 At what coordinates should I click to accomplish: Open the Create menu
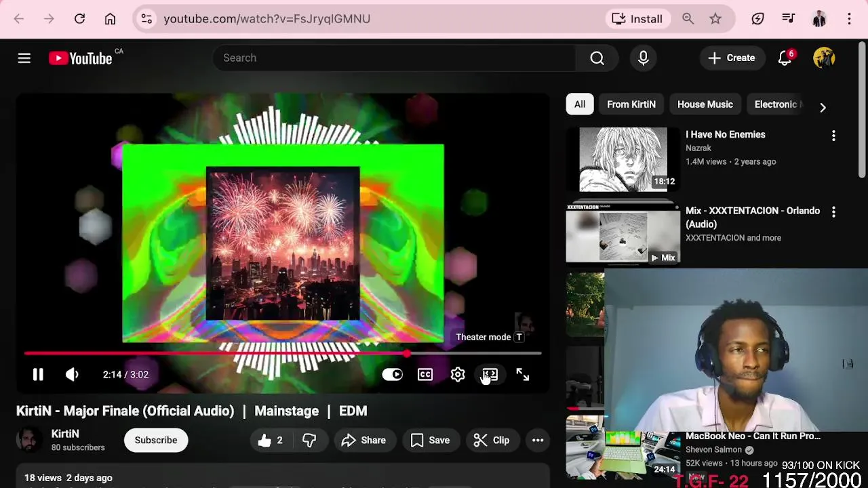(x=731, y=58)
